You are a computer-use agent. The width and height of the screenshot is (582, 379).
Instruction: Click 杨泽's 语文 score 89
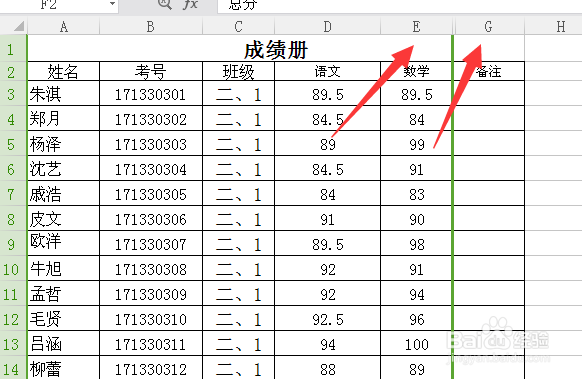pos(327,144)
